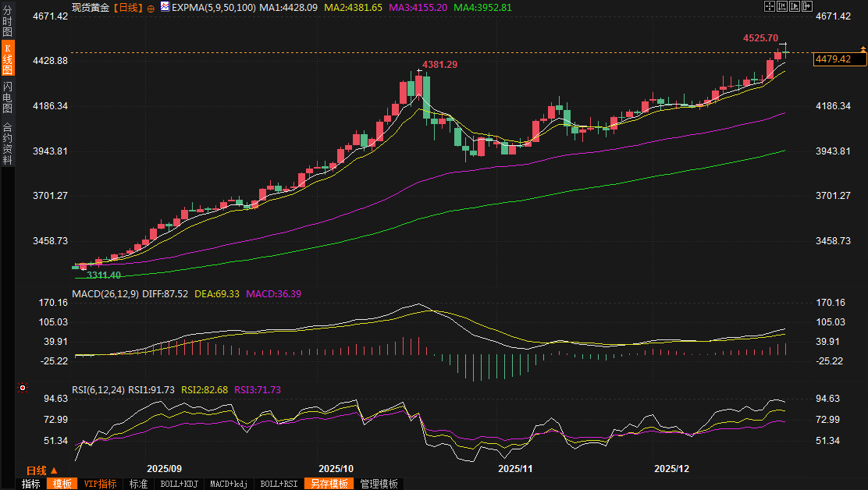Click the red sun marker icon near RSI
This screenshot has height=490, width=868.
pos(23,388)
